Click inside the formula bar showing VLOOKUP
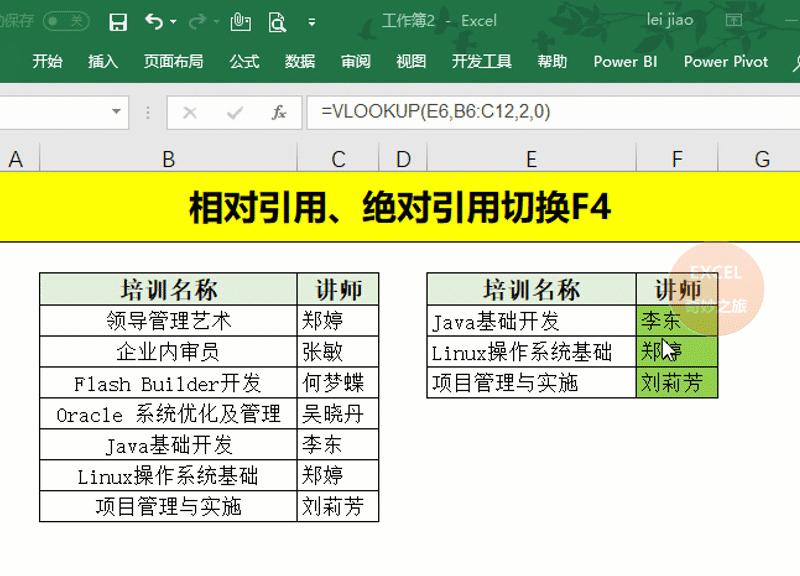This screenshot has width=800, height=576. coord(420,112)
